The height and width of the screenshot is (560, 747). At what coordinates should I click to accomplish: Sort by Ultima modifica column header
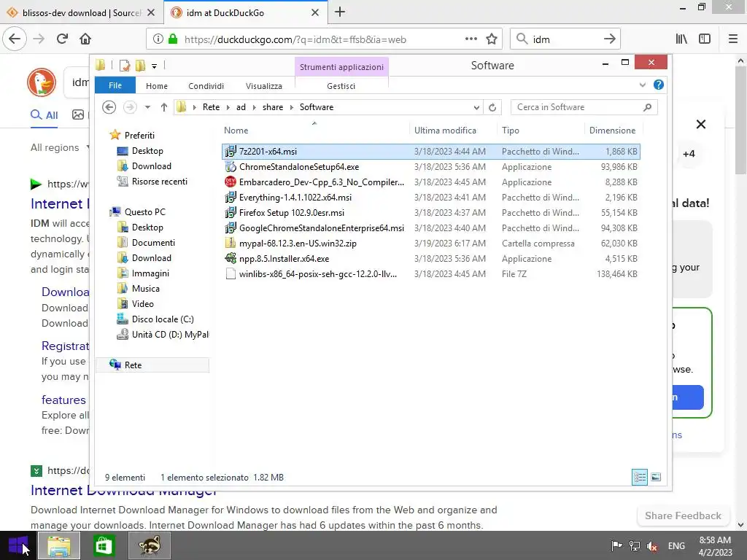tap(452, 131)
